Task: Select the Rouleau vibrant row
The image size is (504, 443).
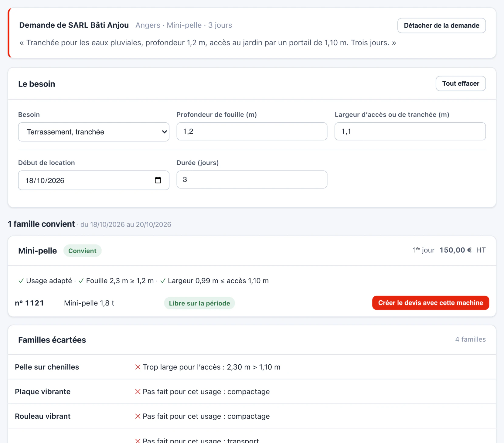Action: click(252, 416)
